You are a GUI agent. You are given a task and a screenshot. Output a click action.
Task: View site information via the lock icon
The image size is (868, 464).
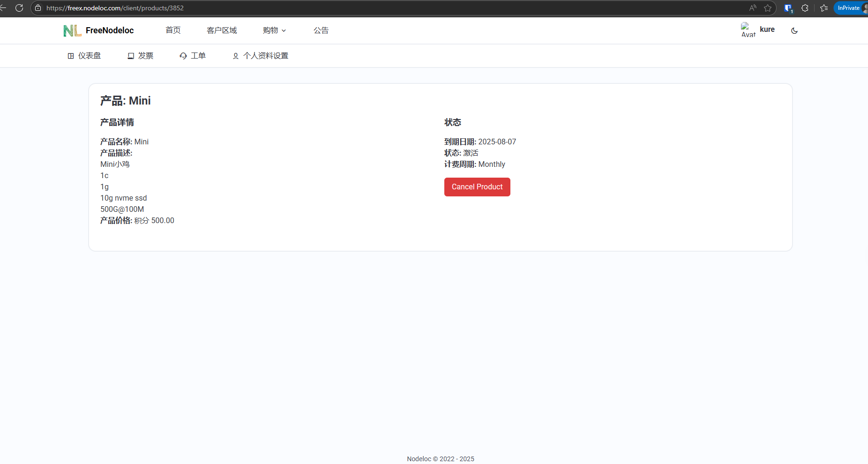tap(38, 8)
